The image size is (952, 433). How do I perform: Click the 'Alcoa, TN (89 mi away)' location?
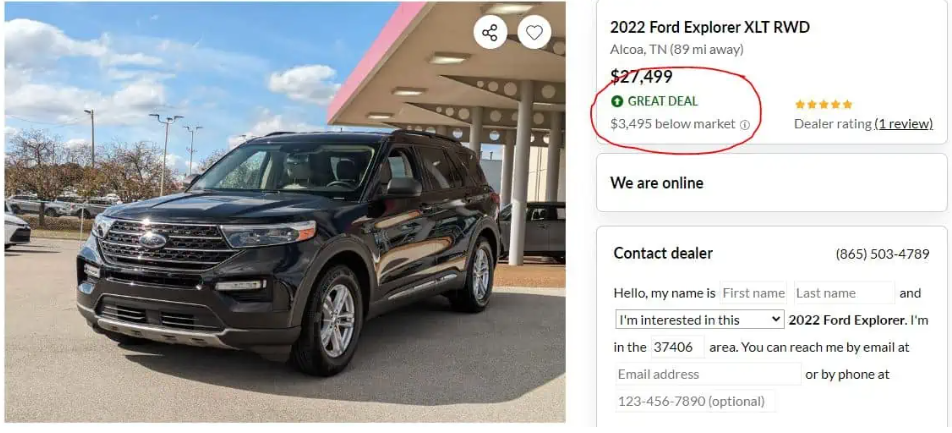click(x=676, y=50)
